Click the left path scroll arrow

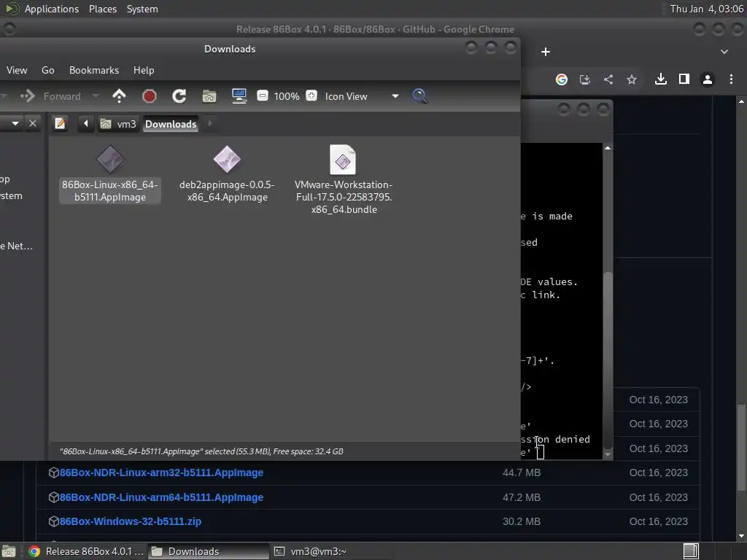point(86,124)
